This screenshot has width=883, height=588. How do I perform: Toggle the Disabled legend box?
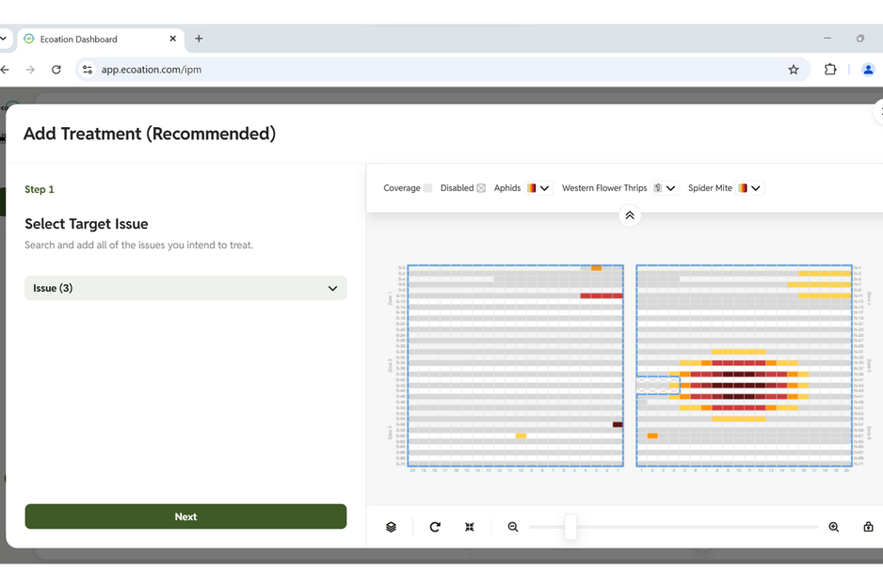pyautogui.click(x=481, y=188)
